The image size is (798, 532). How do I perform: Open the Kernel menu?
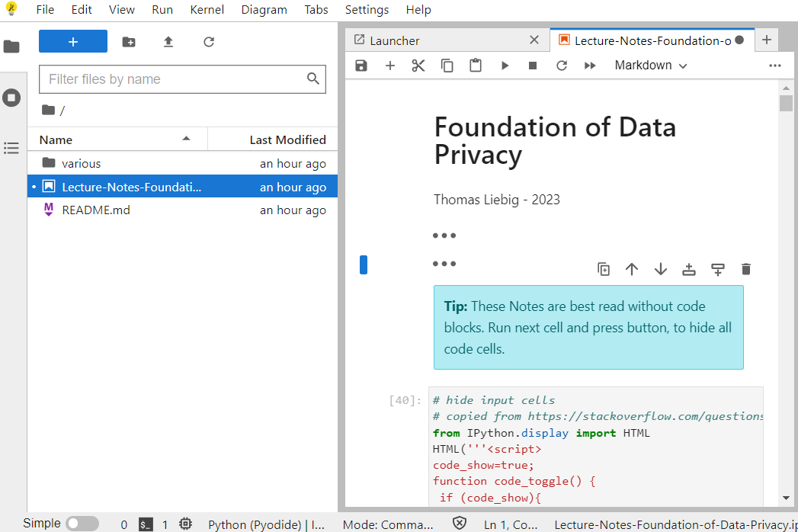point(207,10)
